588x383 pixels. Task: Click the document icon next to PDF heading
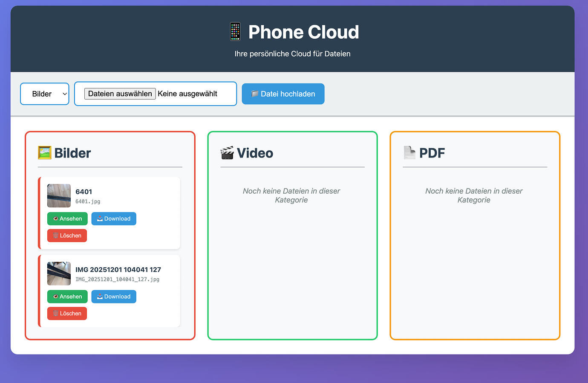(409, 152)
